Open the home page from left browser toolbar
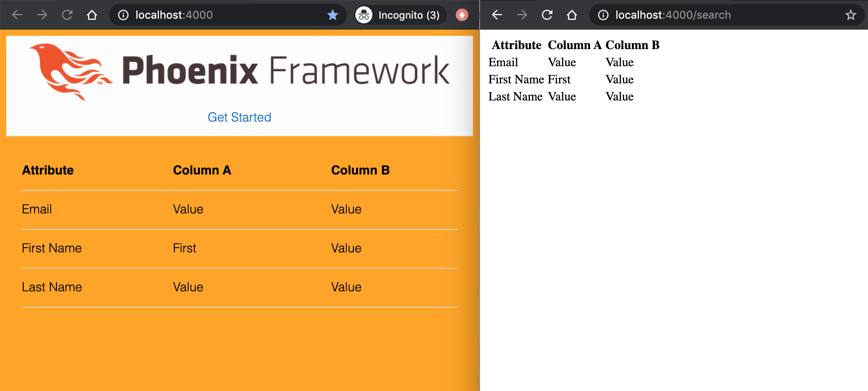The height and width of the screenshot is (391, 868). point(92,15)
